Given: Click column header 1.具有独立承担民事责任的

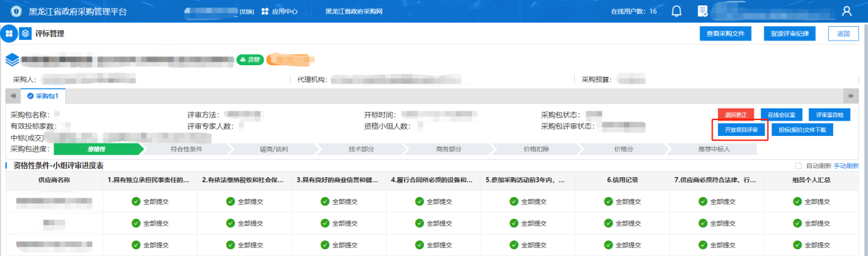Looking at the screenshot, I should 150,180.
